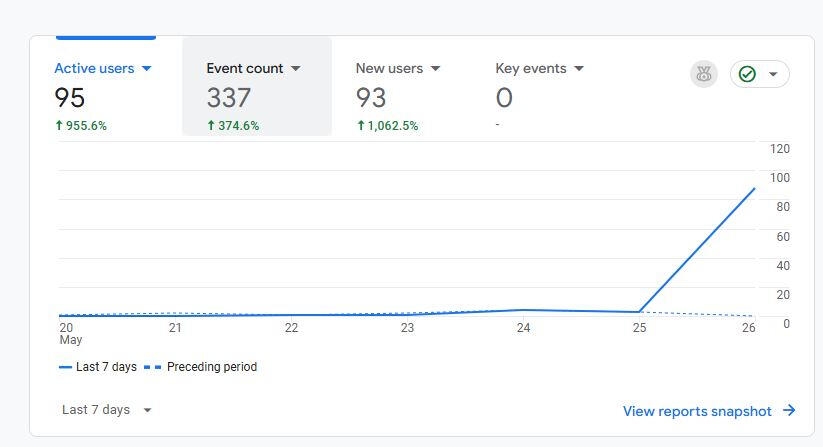Click the arrow icon after View reports snapshot
The image size is (823, 447).
click(x=789, y=410)
